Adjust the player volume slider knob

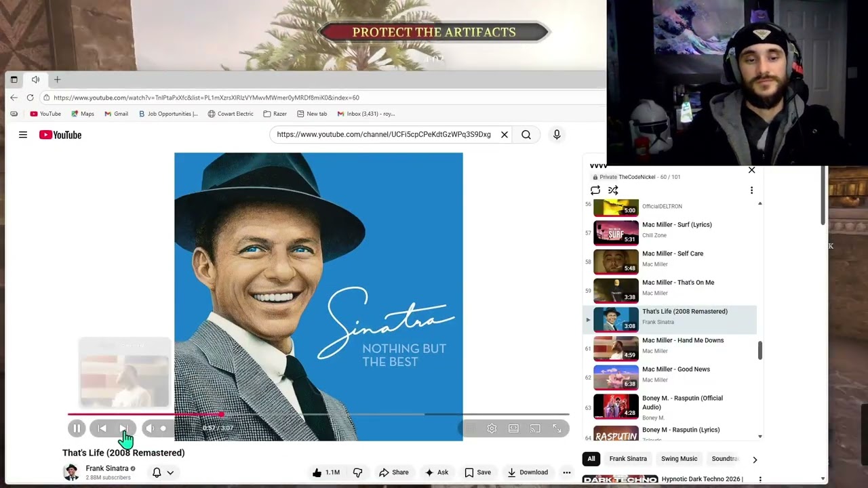(163, 428)
